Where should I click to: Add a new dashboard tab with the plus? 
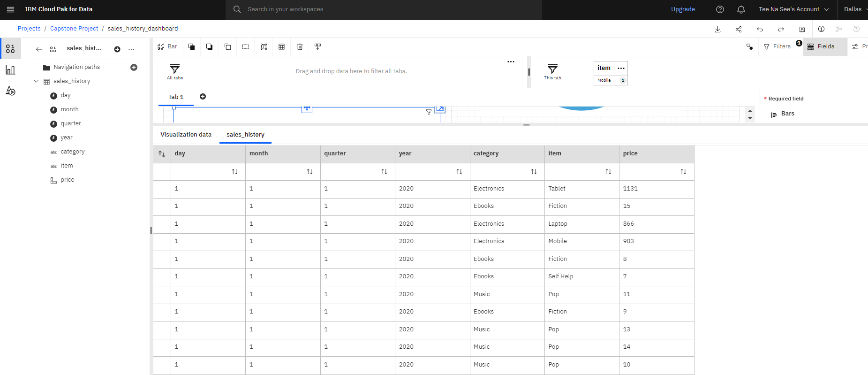pos(203,97)
